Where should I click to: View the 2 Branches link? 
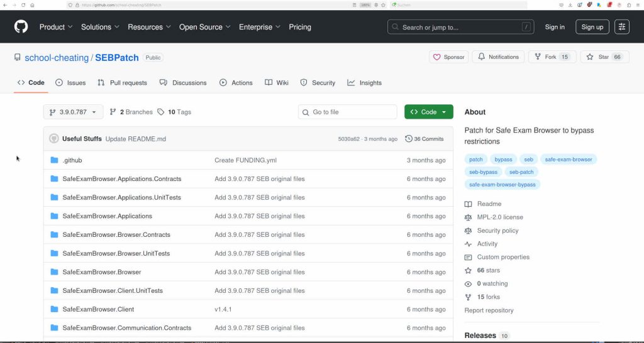(131, 112)
